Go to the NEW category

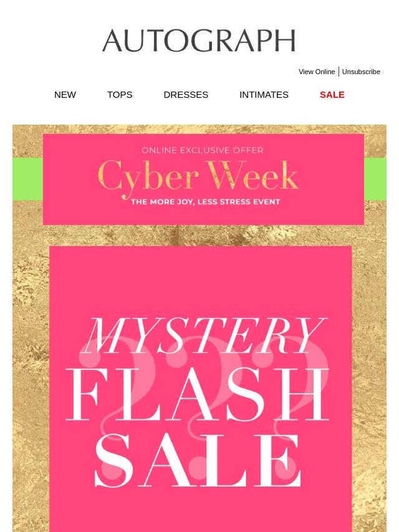click(65, 95)
